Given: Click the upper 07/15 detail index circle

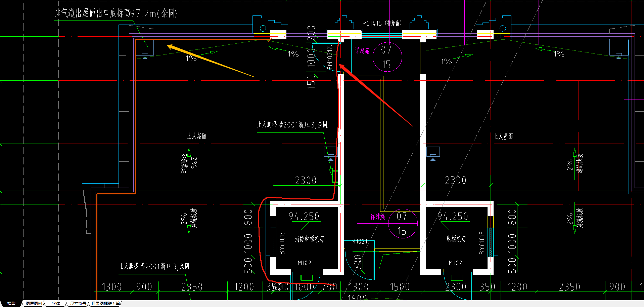Looking at the screenshot, I should coord(387,57).
